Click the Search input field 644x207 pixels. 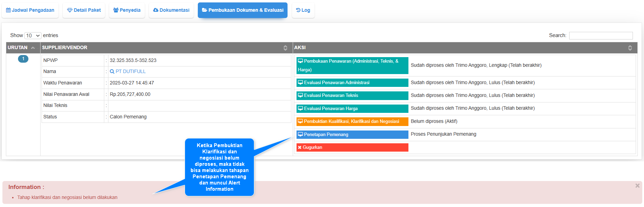[601, 36]
